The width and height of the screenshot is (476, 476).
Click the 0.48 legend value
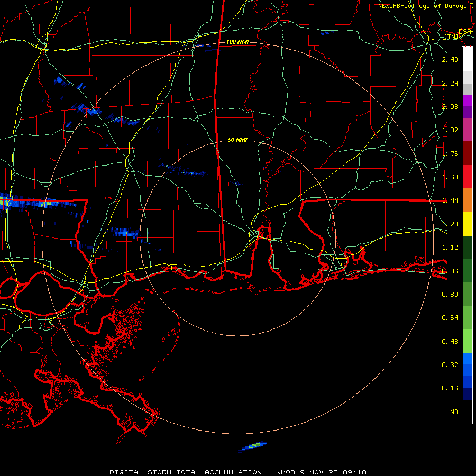pos(450,342)
